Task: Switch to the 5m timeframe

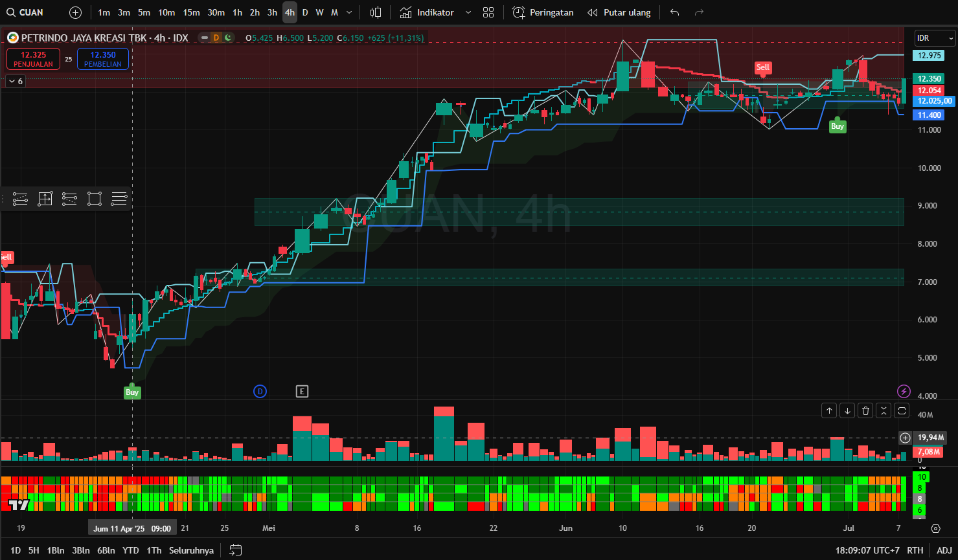Action: [x=144, y=12]
